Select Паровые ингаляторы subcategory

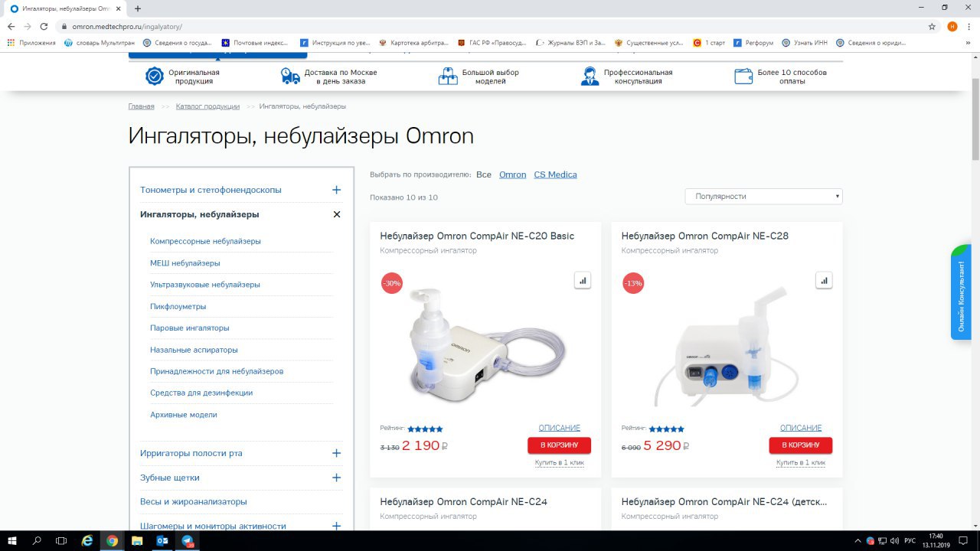(190, 328)
